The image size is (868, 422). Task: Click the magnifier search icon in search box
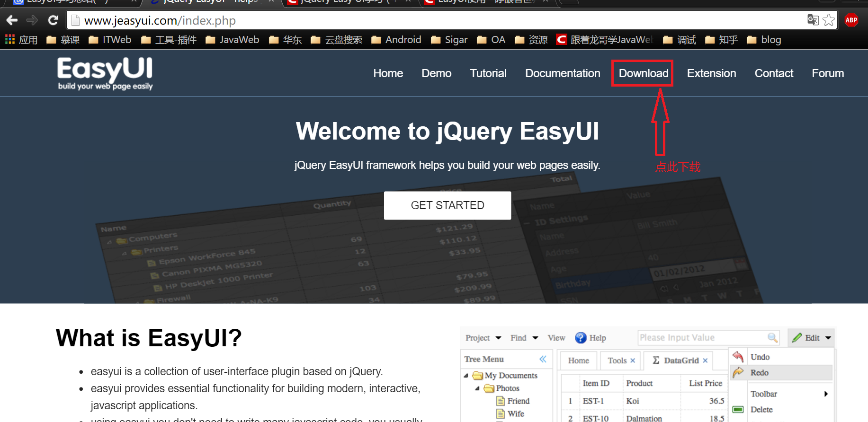772,337
